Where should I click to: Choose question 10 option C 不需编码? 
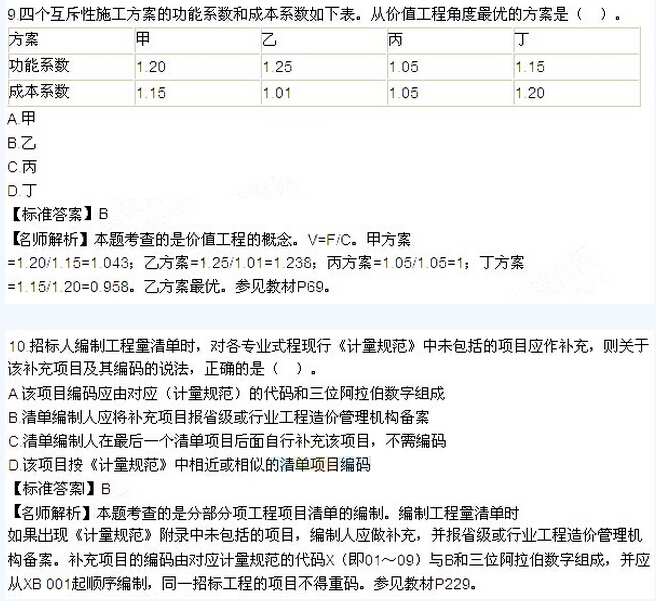point(220,441)
